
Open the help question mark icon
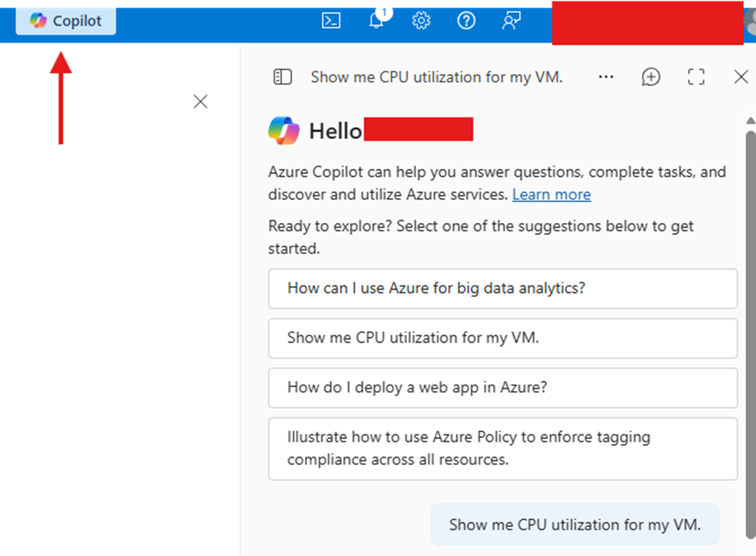(466, 21)
